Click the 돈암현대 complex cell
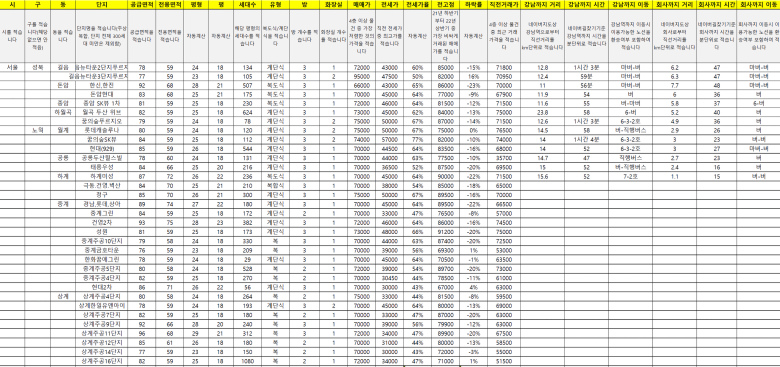This screenshot has height=367, width=780. click(101, 94)
